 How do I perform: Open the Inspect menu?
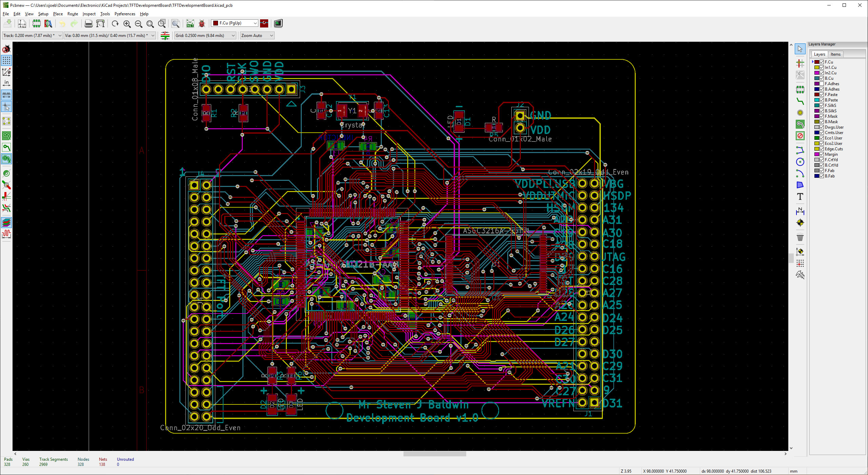point(89,14)
